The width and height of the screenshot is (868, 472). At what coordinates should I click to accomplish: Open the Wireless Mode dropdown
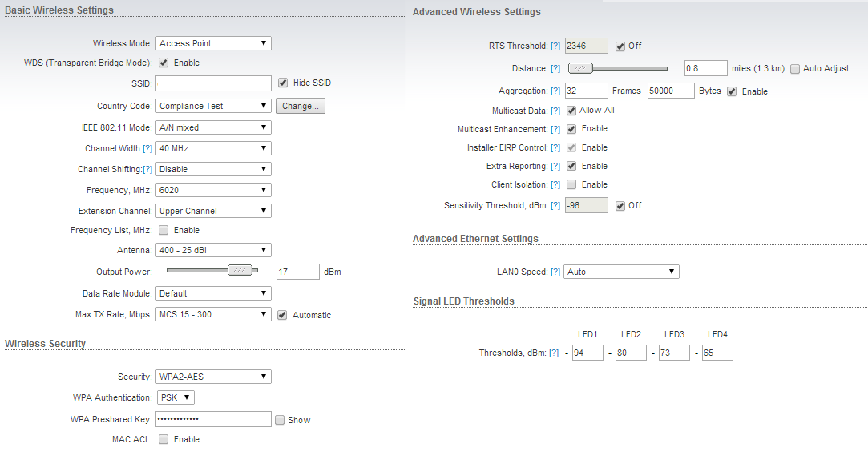(213, 43)
